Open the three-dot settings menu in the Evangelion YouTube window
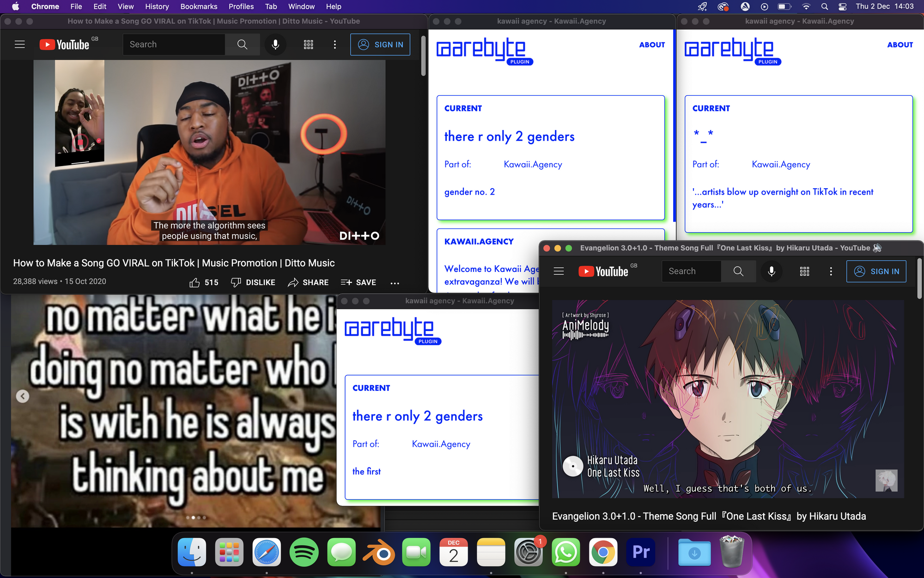 [831, 271]
